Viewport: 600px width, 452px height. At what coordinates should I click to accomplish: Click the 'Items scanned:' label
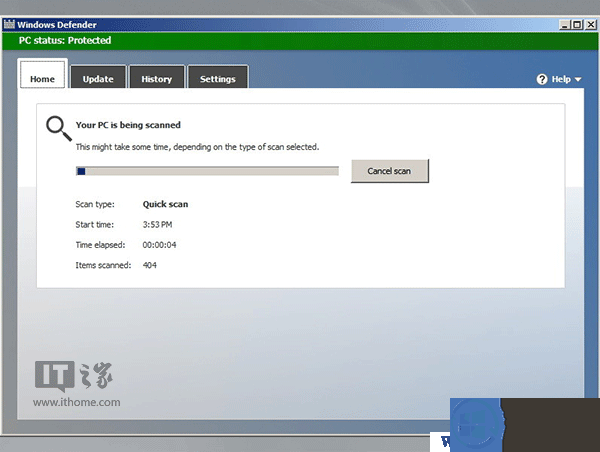tap(103, 265)
